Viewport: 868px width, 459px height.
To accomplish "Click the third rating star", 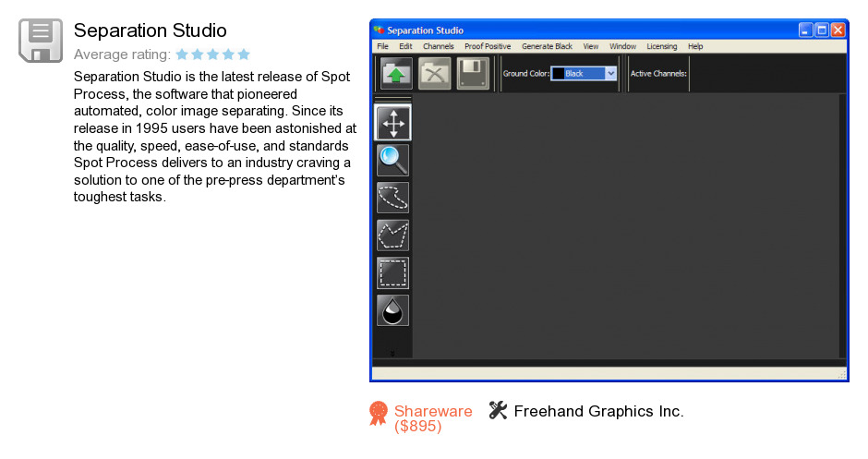I will [213, 54].
